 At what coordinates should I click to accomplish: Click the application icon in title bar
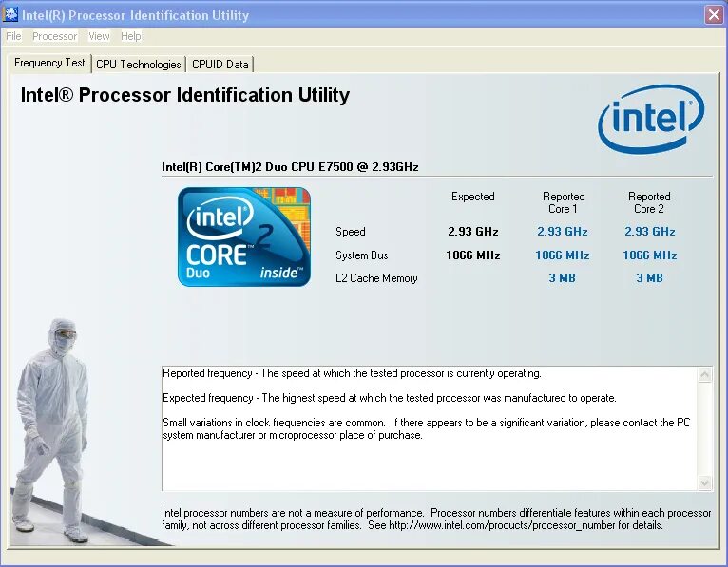(x=10, y=15)
